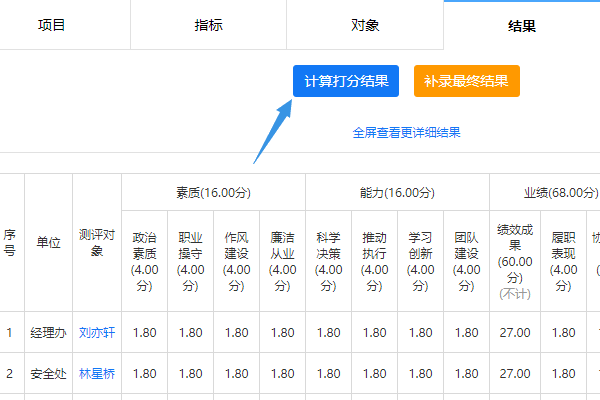Click the 能力(16.00分) group header

tap(397, 193)
